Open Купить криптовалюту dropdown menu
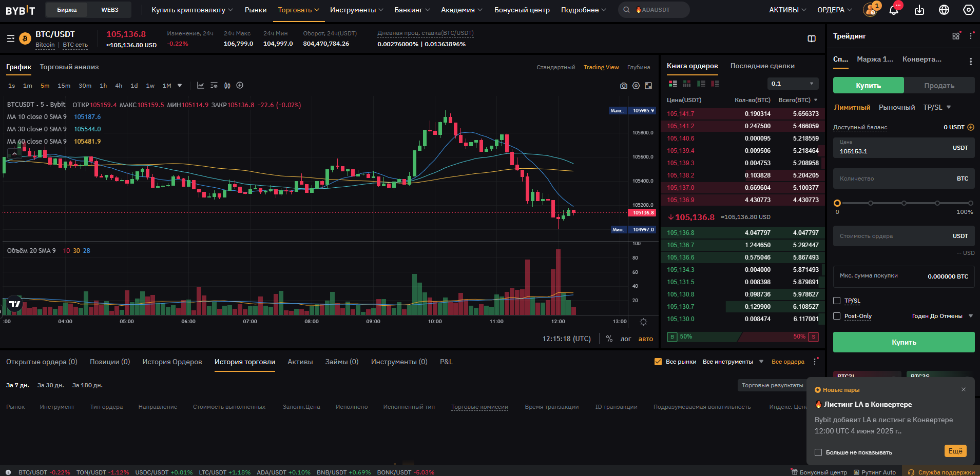980x476 pixels. [192, 10]
